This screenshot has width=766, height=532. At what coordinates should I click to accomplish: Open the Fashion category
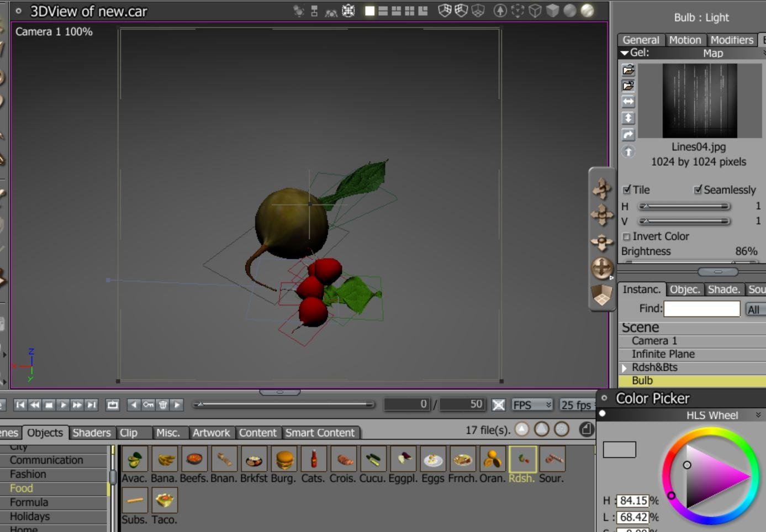tap(54, 474)
